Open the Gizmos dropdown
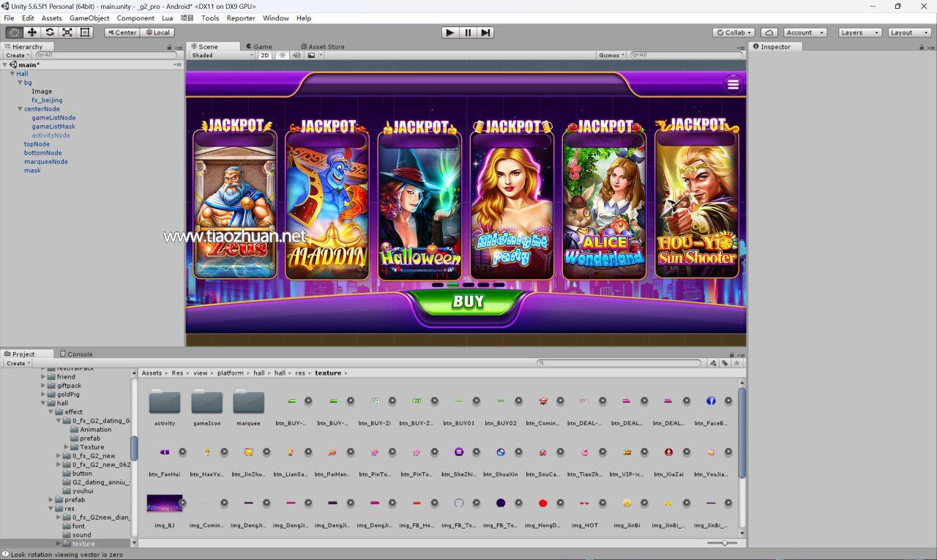The width and height of the screenshot is (937, 560). point(611,55)
